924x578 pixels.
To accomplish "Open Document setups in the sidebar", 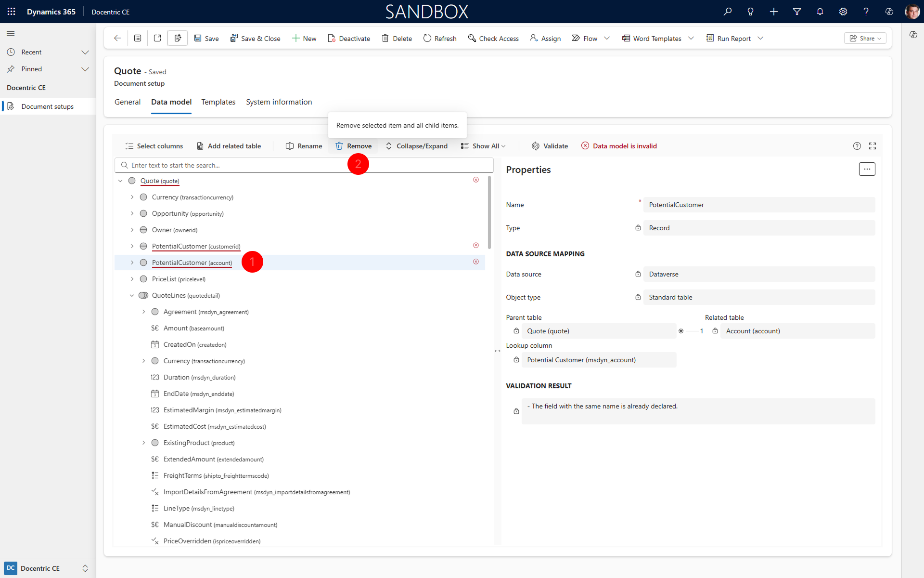I will 48,106.
